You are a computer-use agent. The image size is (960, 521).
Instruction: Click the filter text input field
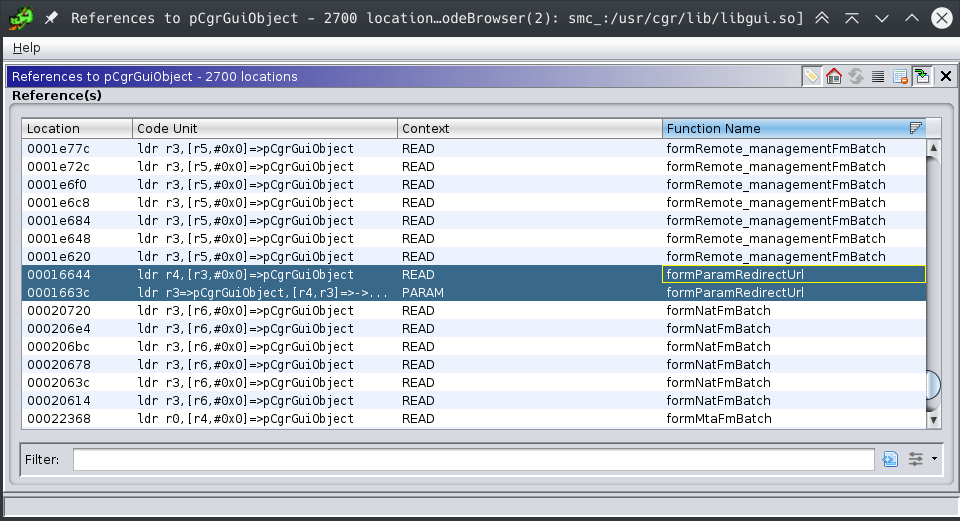point(473,459)
